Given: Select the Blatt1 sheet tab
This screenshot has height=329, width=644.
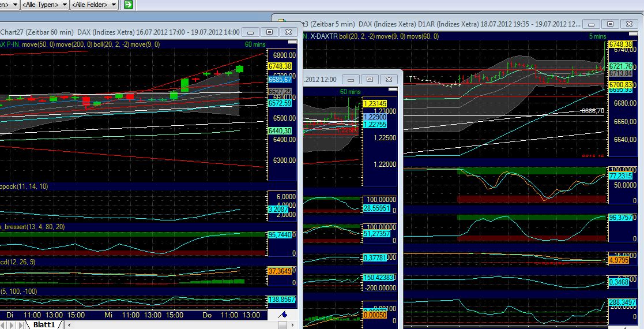Looking at the screenshot, I should coord(44,325).
